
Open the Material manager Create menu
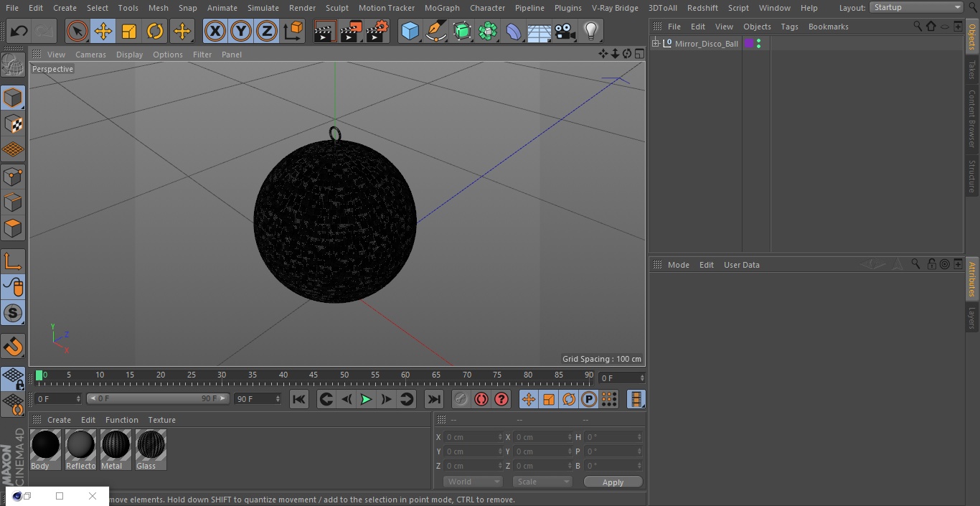(59, 420)
